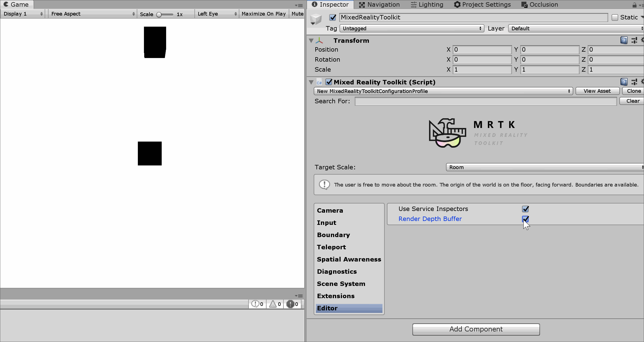Image resolution: width=644 pixels, height=342 pixels.
Task: Click the MRTK Transform component icon
Action: (320, 40)
